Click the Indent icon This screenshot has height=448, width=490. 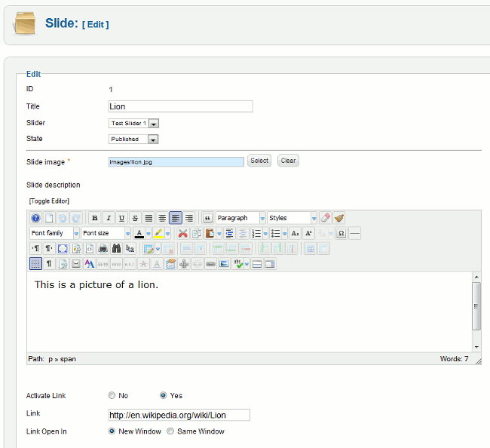[229, 233]
